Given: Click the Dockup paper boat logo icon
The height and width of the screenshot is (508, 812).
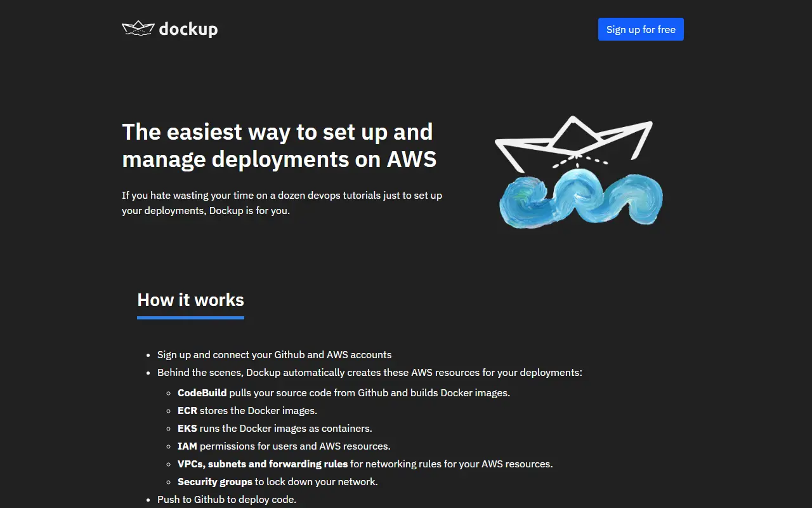Looking at the screenshot, I should coord(138,29).
